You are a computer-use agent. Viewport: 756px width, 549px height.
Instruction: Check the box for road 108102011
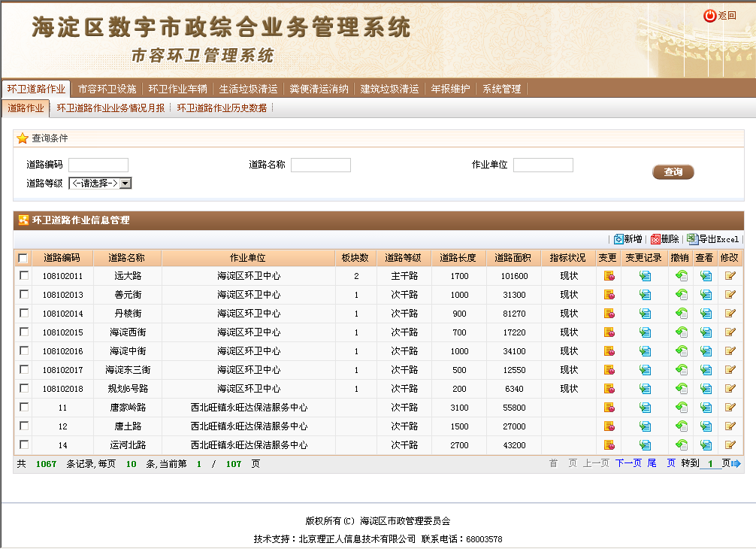[x=23, y=275]
